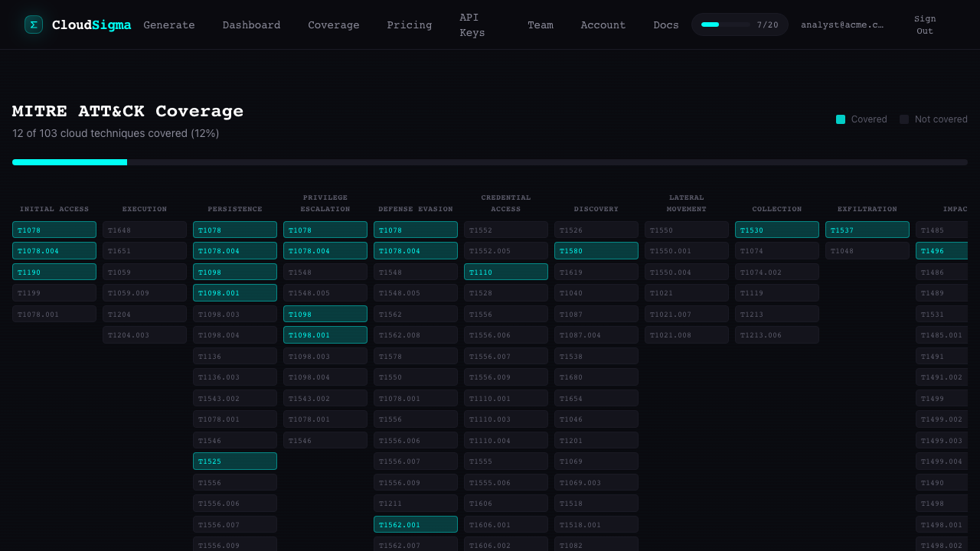Click the 7/20 usage quota meter
980x551 pixels.
(739, 24)
